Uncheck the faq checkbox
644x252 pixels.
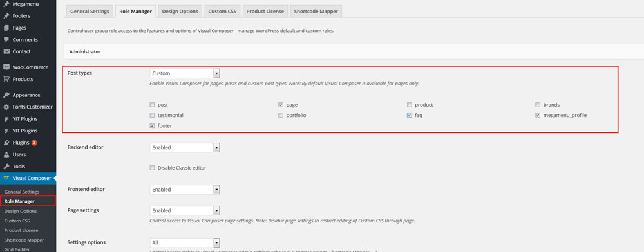click(410, 116)
